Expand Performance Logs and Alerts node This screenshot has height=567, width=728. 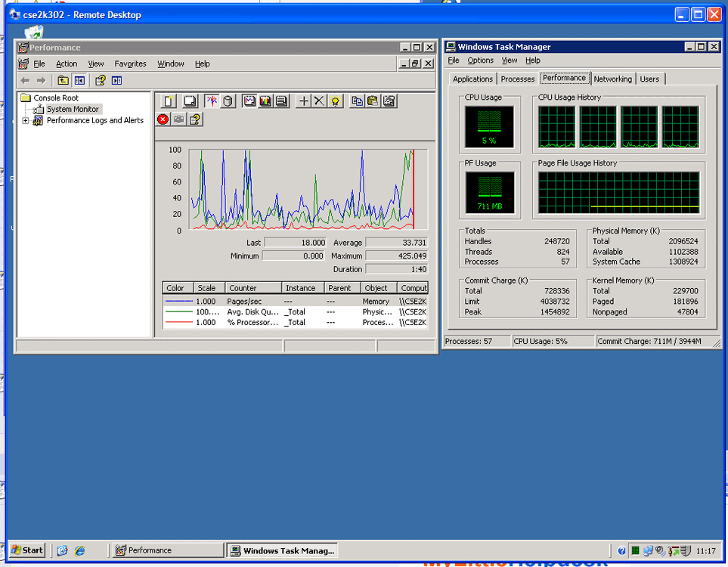coord(26,121)
